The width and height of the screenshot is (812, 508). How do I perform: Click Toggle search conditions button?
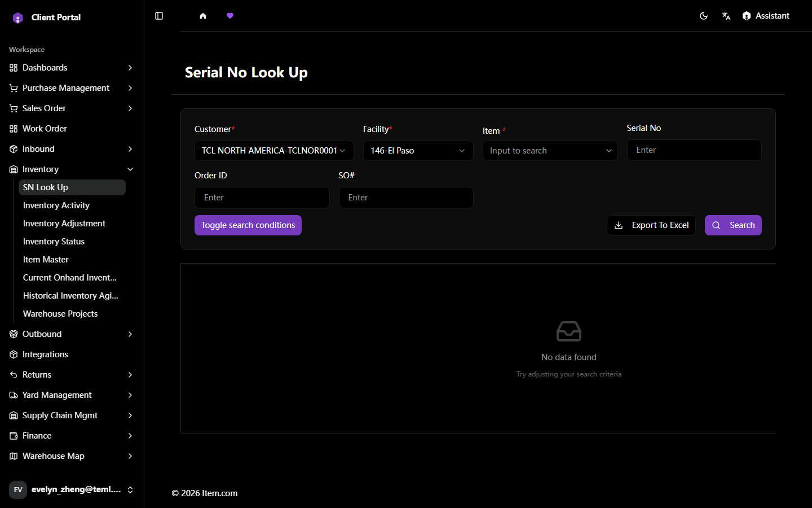pos(248,225)
